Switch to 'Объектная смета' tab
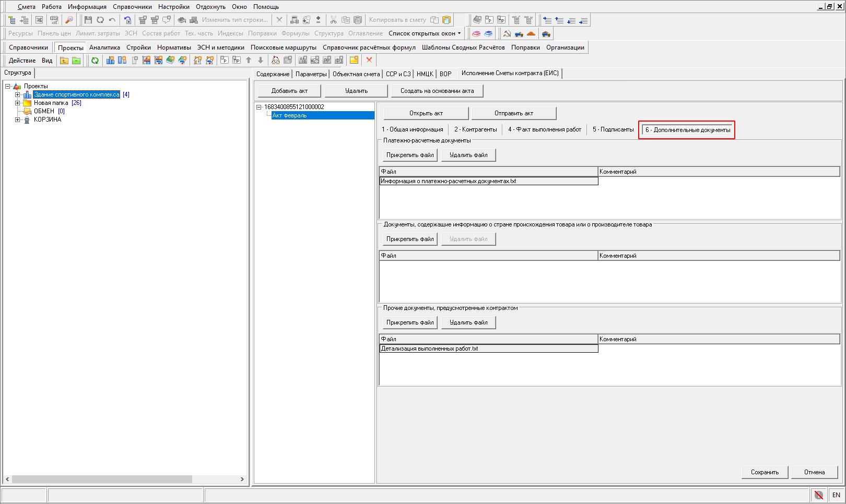This screenshot has height=504, width=846. [356, 74]
